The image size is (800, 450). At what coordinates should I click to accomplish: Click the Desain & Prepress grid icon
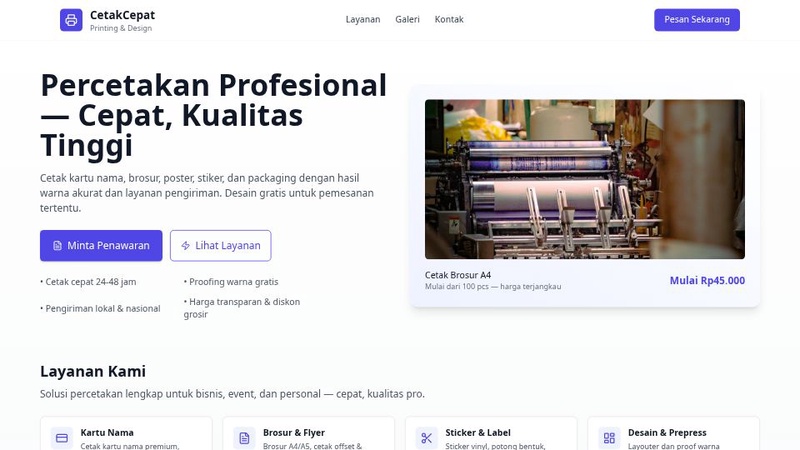pyautogui.click(x=609, y=438)
